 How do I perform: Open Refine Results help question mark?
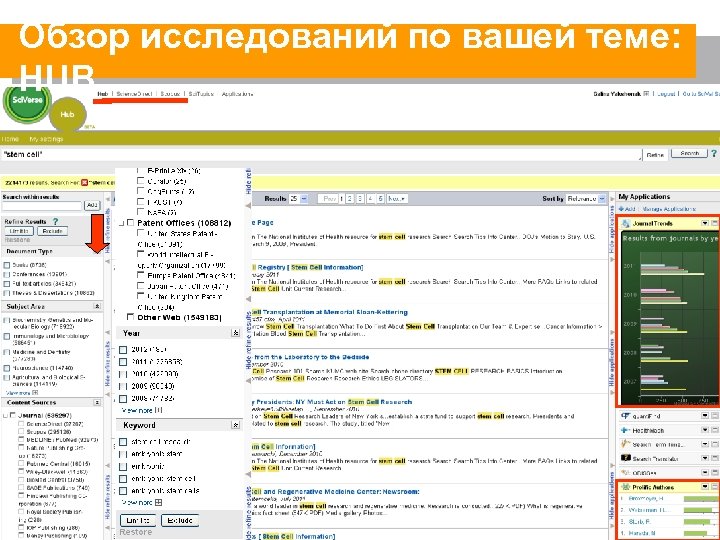click(x=56, y=221)
